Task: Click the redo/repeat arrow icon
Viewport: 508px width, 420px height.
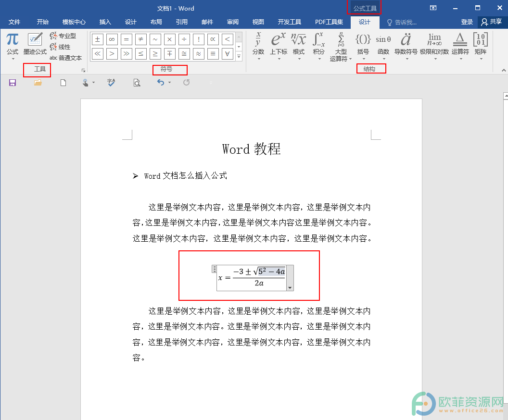Action: click(186, 83)
